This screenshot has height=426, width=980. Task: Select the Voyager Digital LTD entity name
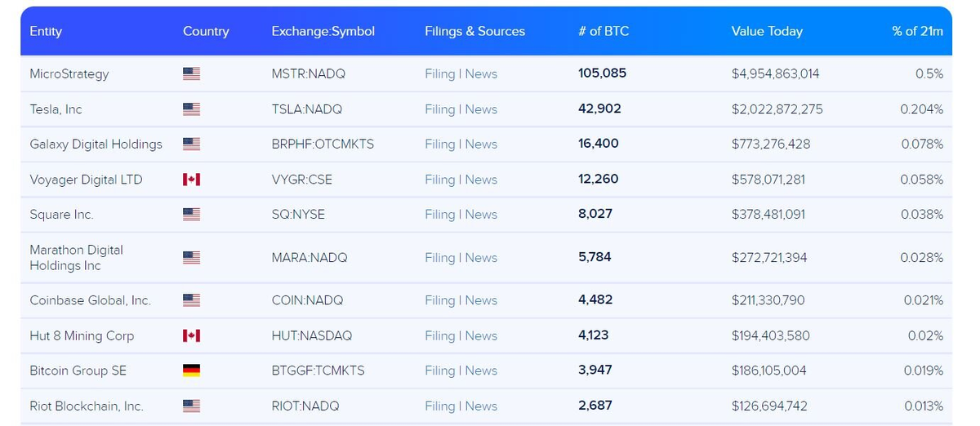[x=86, y=179]
